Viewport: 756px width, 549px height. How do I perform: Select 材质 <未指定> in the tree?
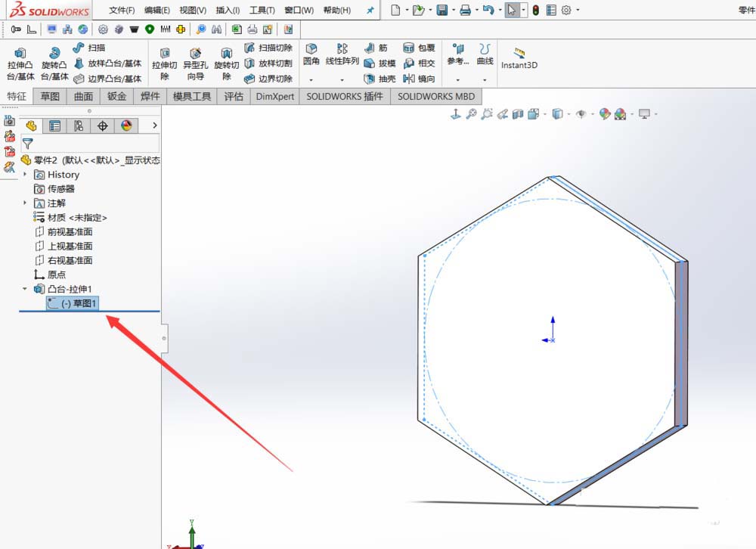click(70, 218)
